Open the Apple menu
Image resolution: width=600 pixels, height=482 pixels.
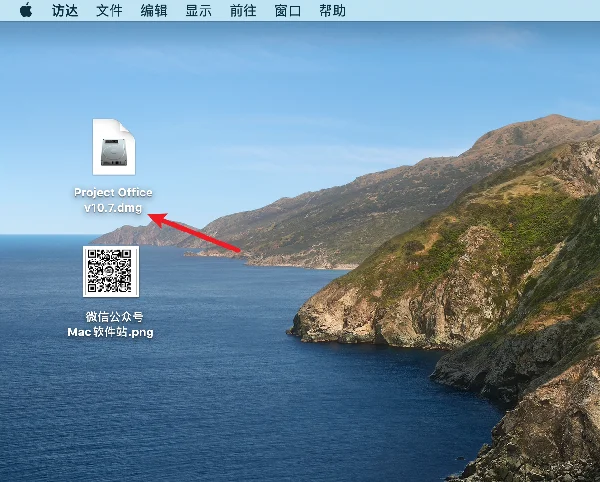pos(26,10)
